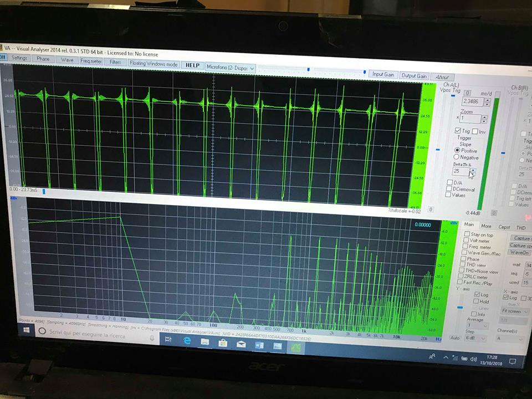Open the Average dropdown
The width and height of the screenshot is (532, 399).
477,326
